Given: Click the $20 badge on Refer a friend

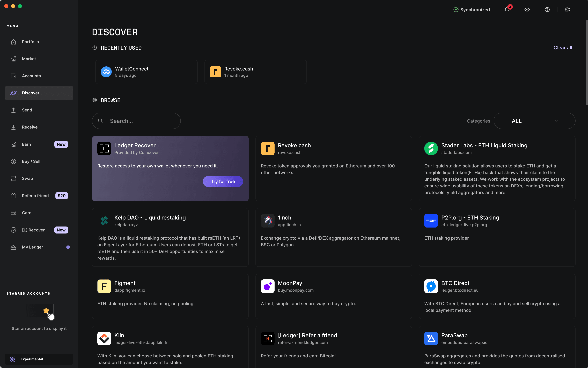Looking at the screenshot, I should coord(62,196).
